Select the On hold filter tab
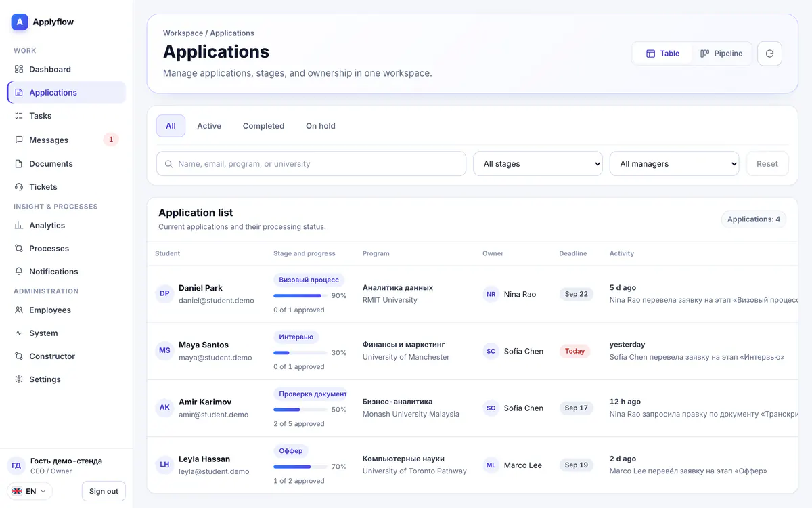The height and width of the screenshot is (508, 812). pyautogui.click(x=321, y=126)
